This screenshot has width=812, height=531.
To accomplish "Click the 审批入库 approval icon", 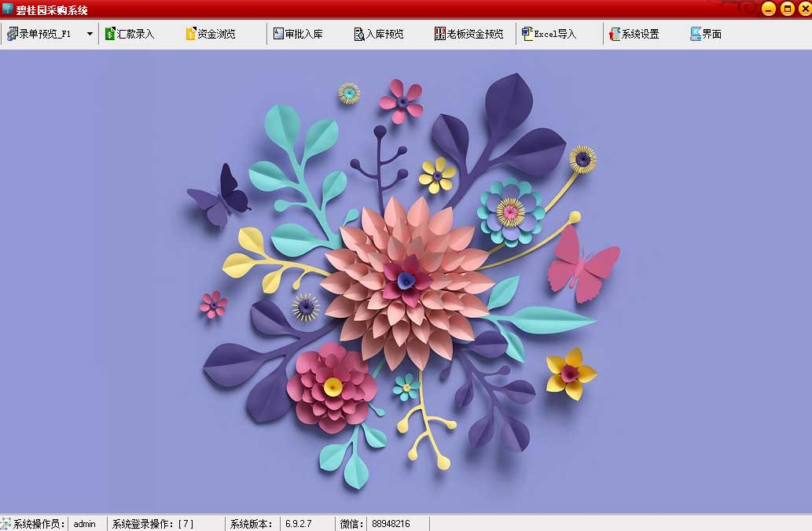I will tap(278, 34).
